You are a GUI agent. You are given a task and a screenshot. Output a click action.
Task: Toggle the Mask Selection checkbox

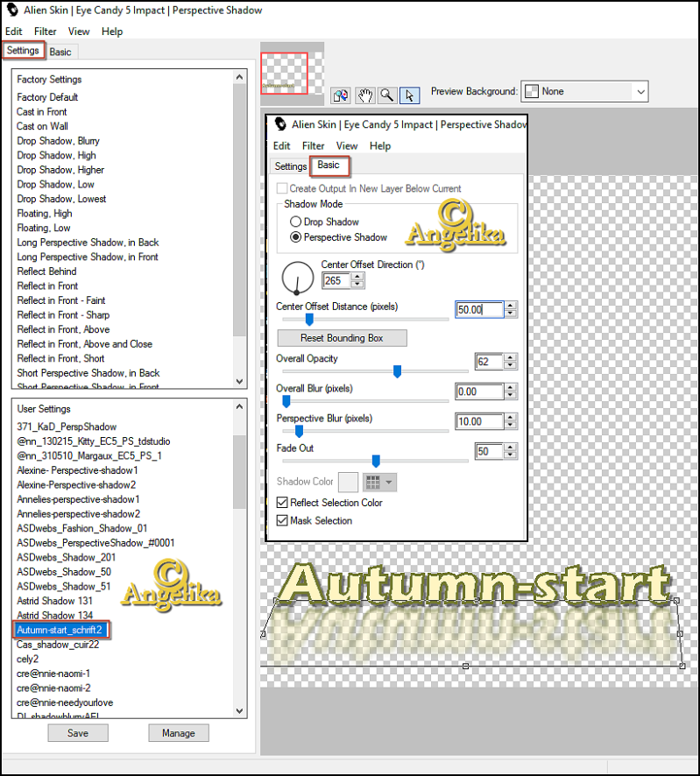point(282,520)
